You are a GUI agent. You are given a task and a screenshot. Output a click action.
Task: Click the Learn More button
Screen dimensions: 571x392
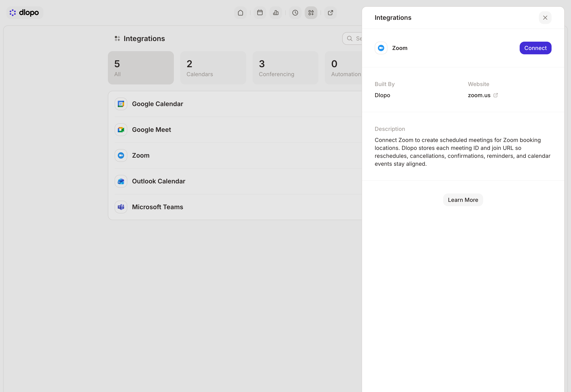tap(463, 200)
